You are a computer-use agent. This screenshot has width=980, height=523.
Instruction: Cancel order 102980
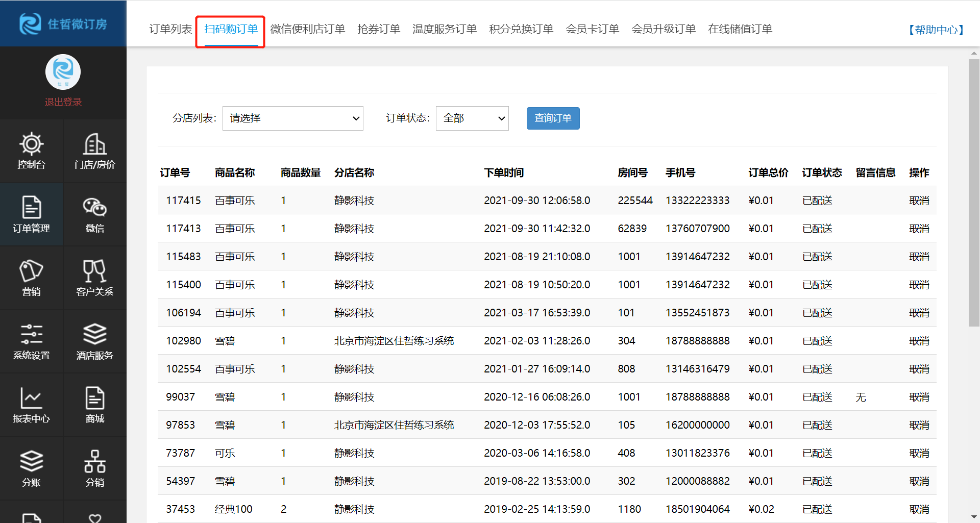coord(919,341)
